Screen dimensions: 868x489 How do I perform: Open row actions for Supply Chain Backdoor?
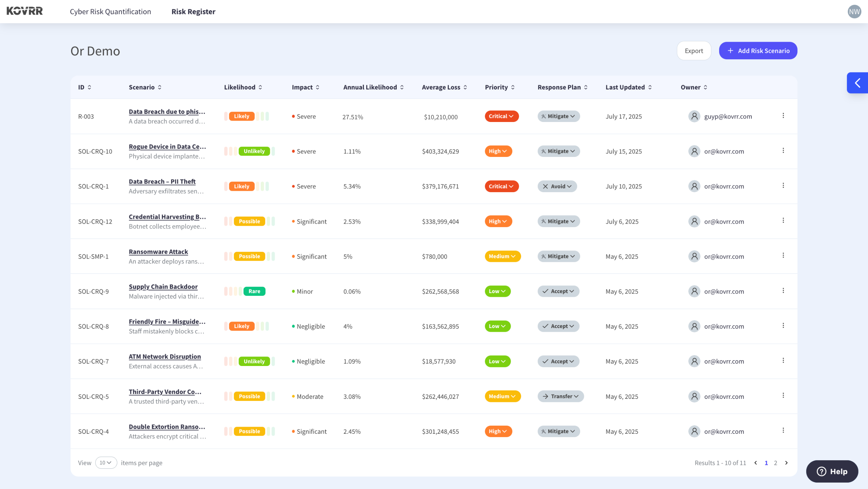(x=783, y=291)
